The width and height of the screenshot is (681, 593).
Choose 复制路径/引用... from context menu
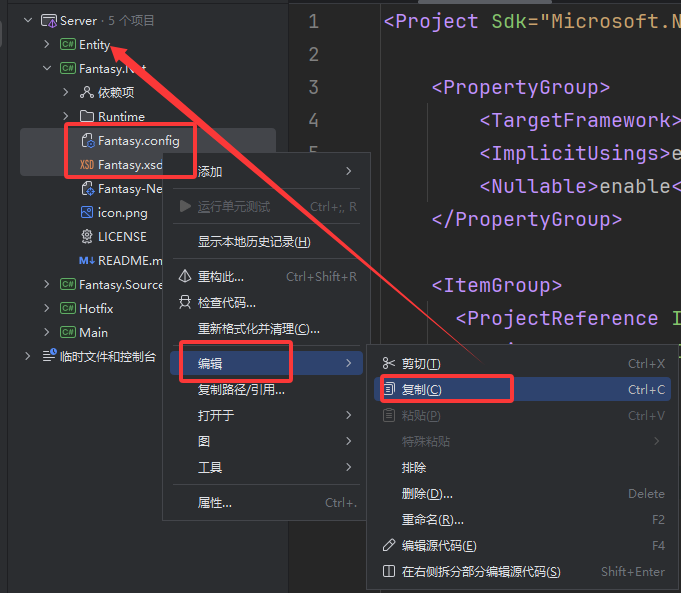click(241, 389)
